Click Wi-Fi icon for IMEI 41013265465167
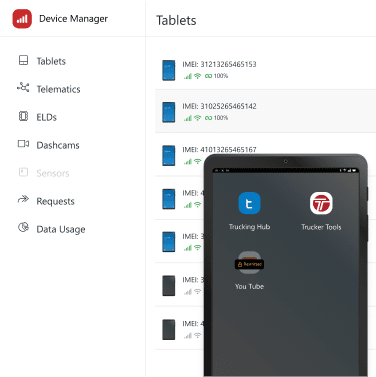Screen dimensions: 376x377 click(198, 161)
